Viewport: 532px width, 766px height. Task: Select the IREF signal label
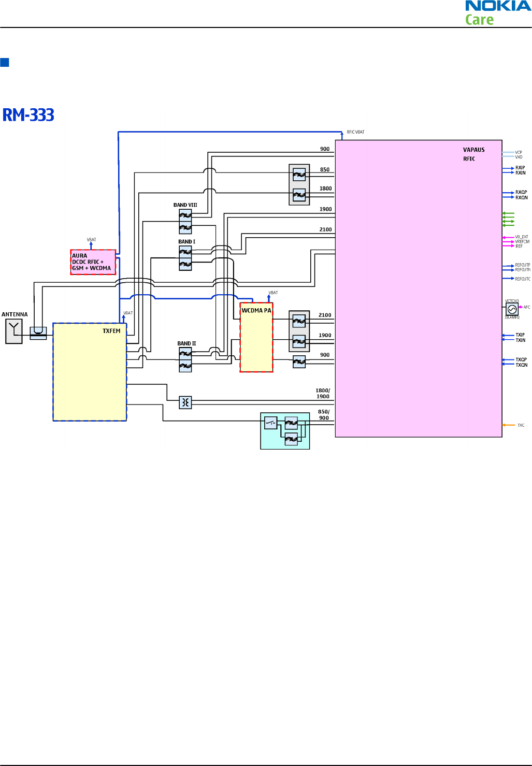pos(519,247)
